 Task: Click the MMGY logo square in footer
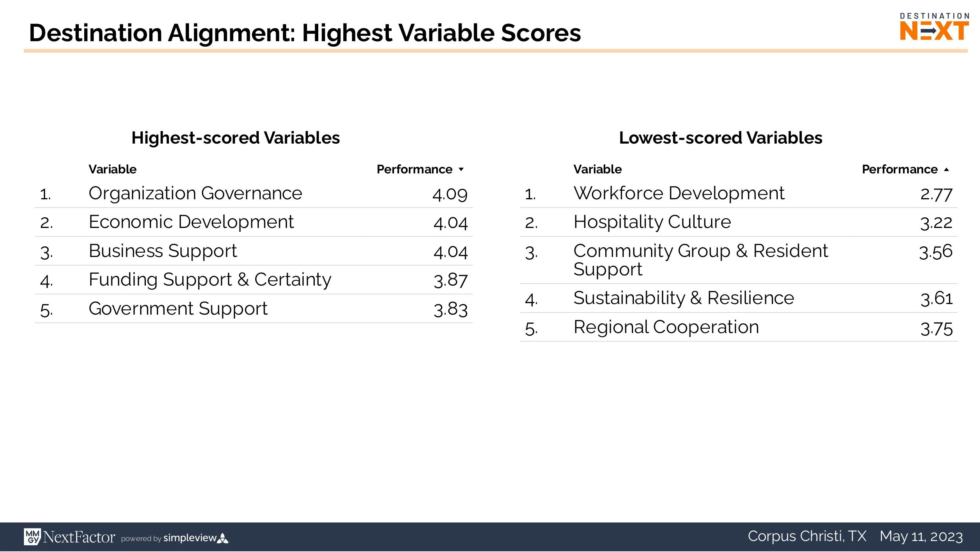(x=32, y=536)
